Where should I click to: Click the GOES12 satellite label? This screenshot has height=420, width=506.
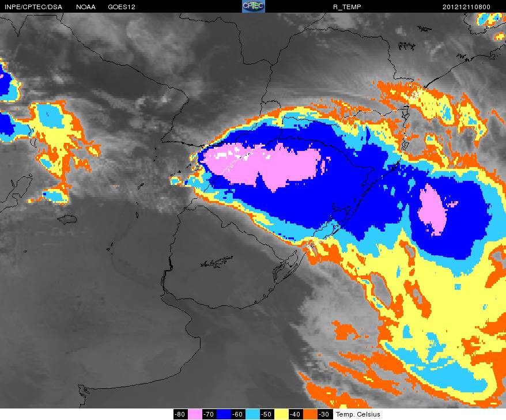[122, 7]
